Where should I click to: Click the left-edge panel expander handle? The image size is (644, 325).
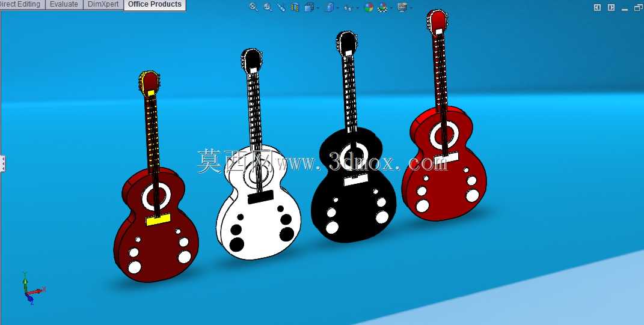tap(2, 163)
